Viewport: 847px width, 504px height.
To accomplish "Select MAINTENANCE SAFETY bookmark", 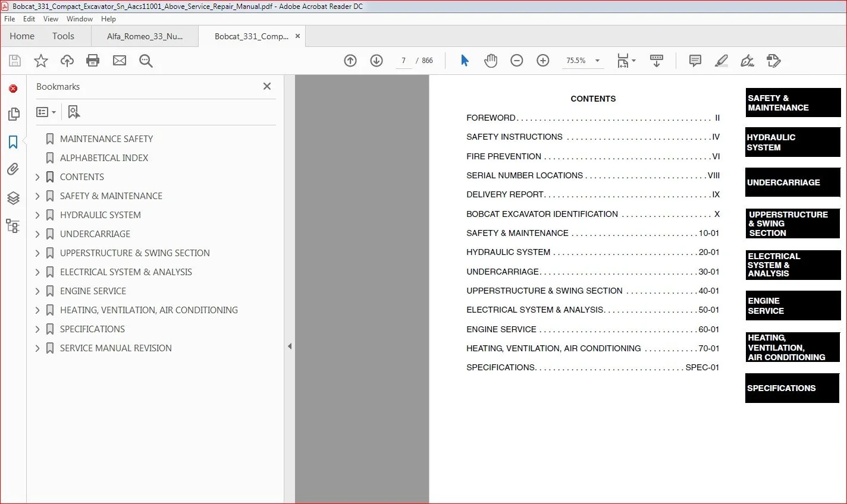I will tap(106, 139).
